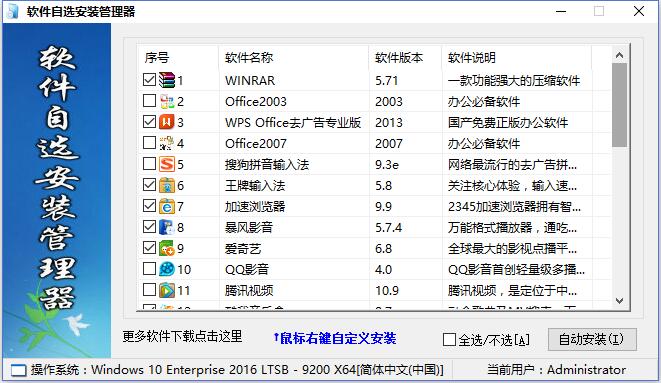Viewport: 661px width, 383px height.
Task: Select the 暴风影音 name cell
Action: (x=249, y=228)
